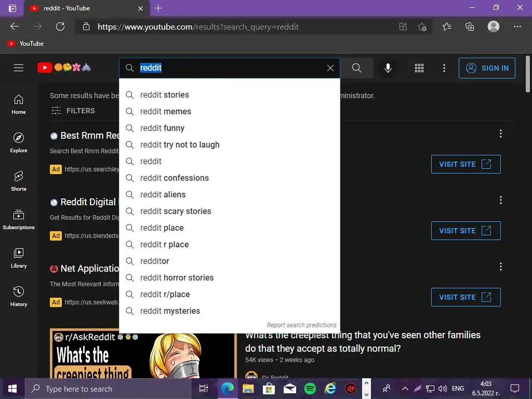Select suggestion "reddit memes"
This screenshot has width=532, height=399.
pyautogui.click(x=229, y=111)
